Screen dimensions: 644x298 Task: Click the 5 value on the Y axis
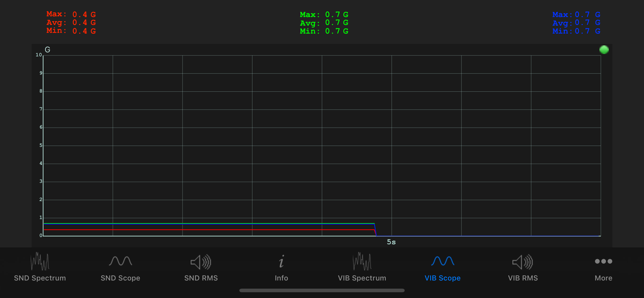point(41,145)
